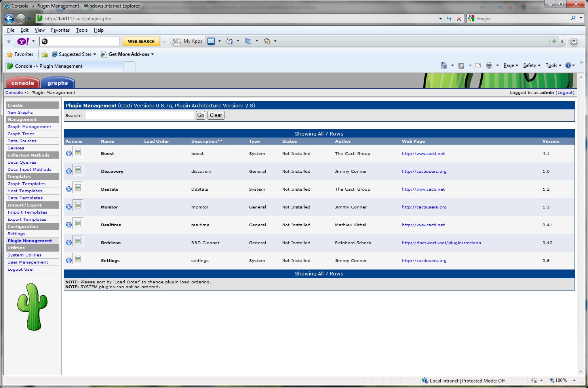Screen dimensions: 588x388
Task: Open a new blank browser tab
Action: point(129,66)
